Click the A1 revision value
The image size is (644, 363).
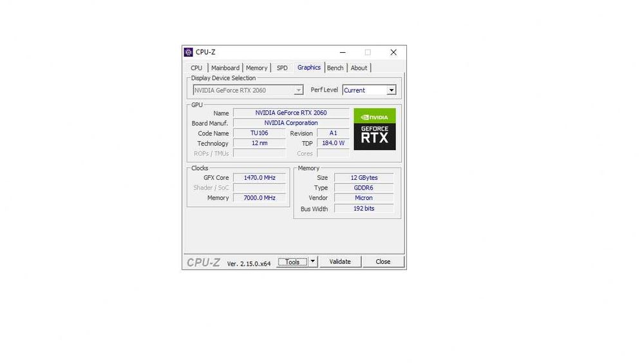point(333,133)
